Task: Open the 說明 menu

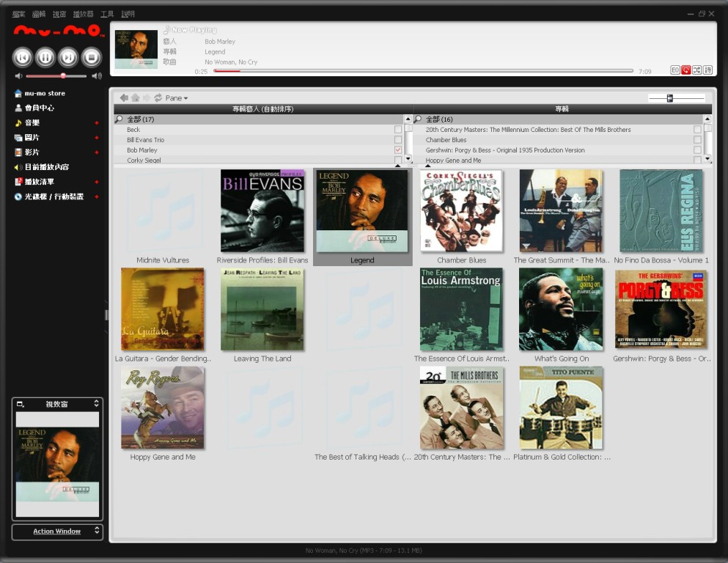Action: (128, 14)
